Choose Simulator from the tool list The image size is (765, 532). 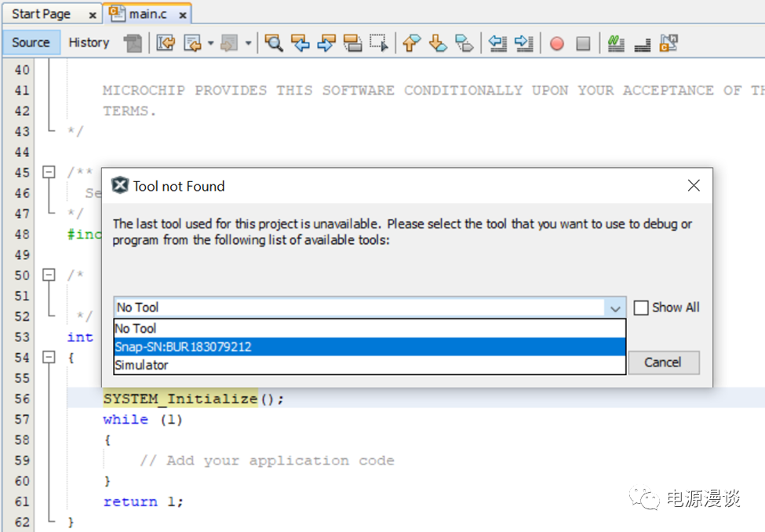369,365
